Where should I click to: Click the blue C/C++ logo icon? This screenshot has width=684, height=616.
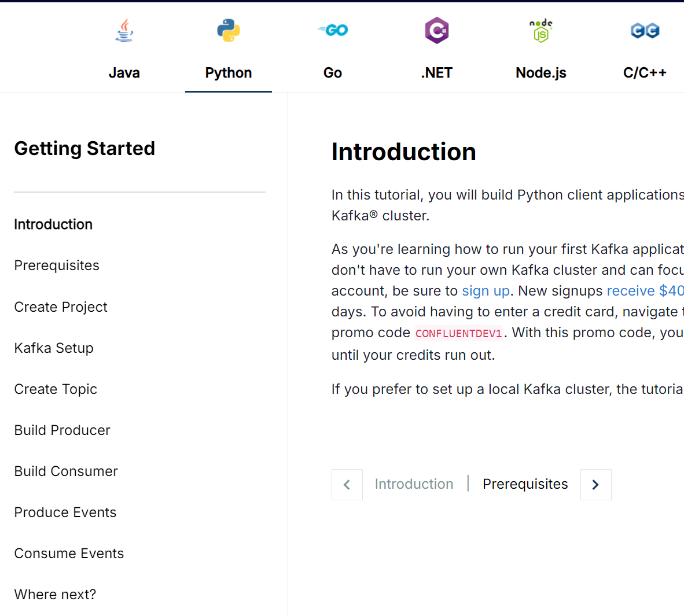tap(645, 30)
